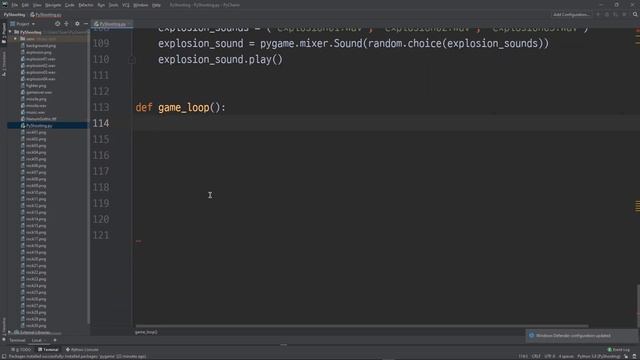Open the Refactor menu
The height and width of the screenshot is (360, 640).
(x=86, y=5)
